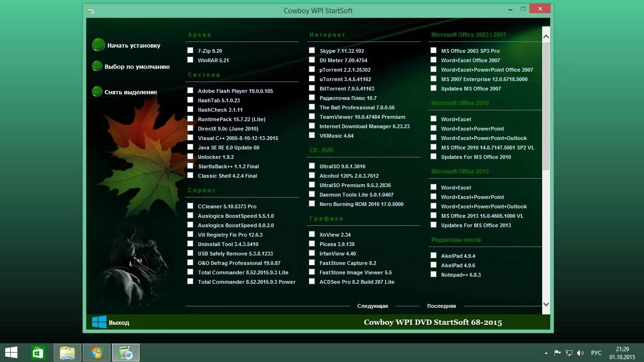Viewport: 644px width, 362px height.
Task: Click the VKMusic 4.64 label
Action: tap(337, 136)
